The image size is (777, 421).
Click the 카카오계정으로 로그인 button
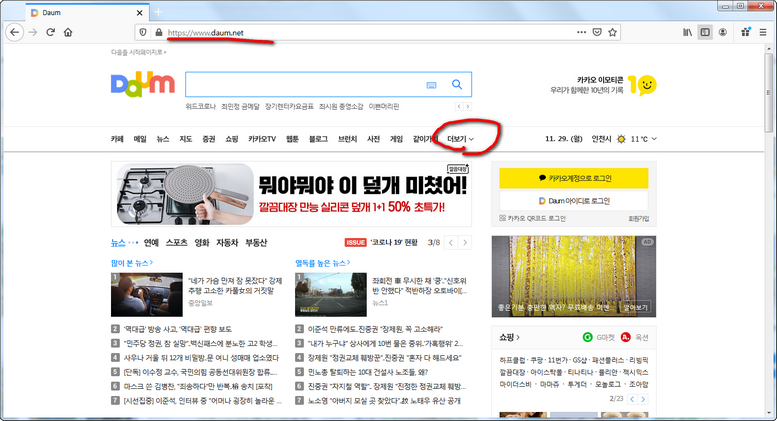tap(573, 178)
